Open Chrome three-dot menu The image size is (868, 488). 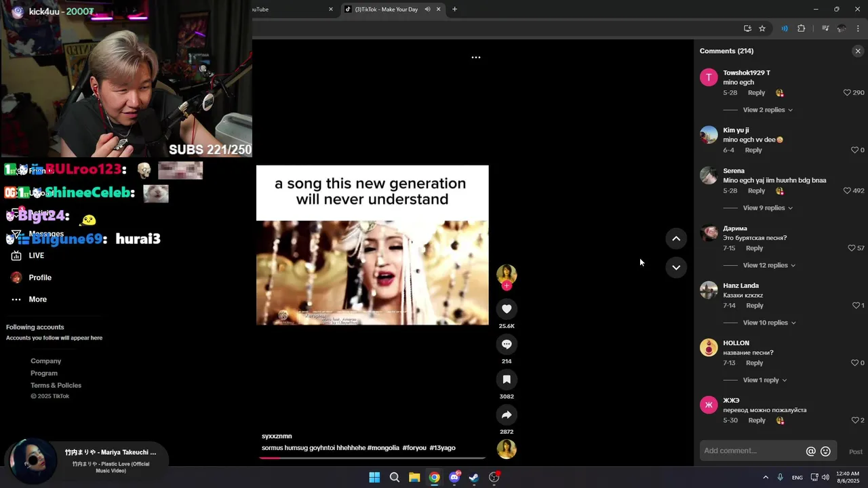[858, 28]
